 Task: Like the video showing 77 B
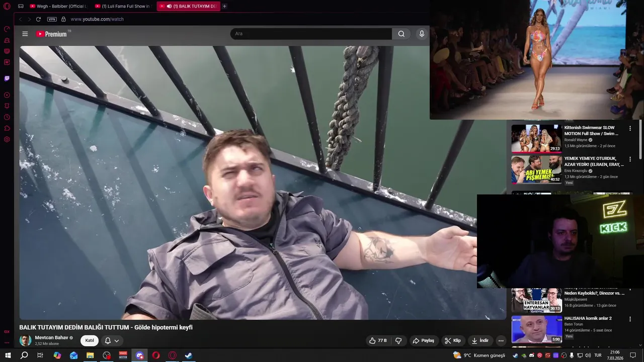pos(378,340)
